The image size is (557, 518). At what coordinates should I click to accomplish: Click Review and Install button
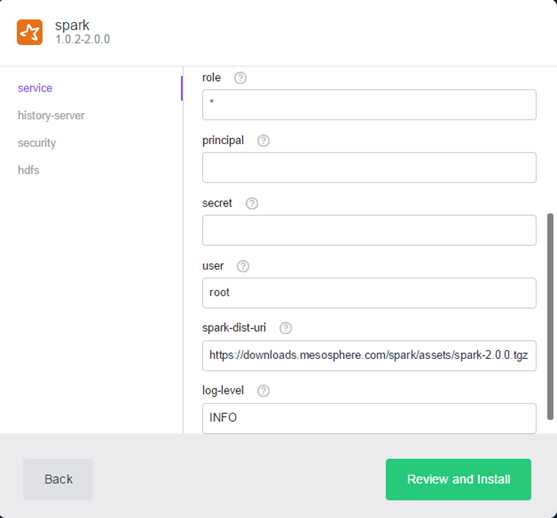459,479
